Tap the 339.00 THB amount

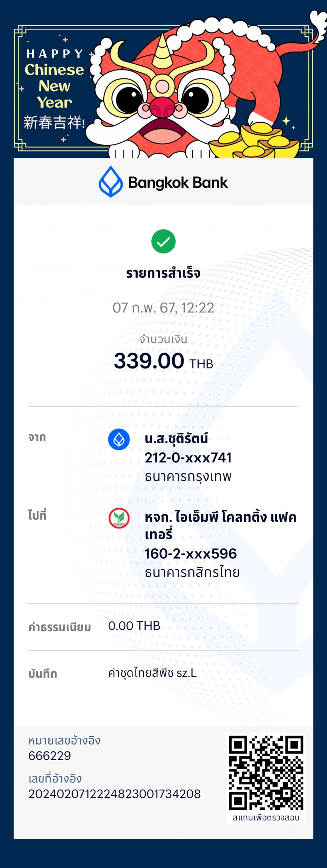pyautogui.click(x=163, y=361)
